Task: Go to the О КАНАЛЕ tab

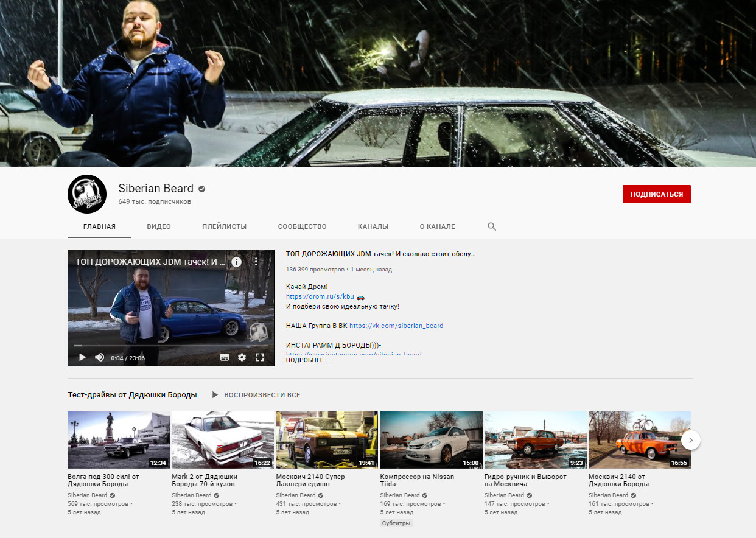Action: click(x=437, y=226)
